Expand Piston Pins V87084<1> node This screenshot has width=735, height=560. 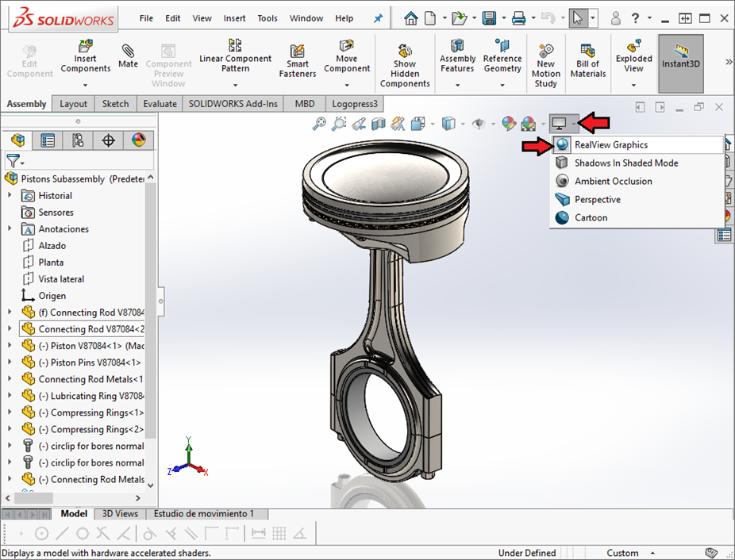coord(10,362)
